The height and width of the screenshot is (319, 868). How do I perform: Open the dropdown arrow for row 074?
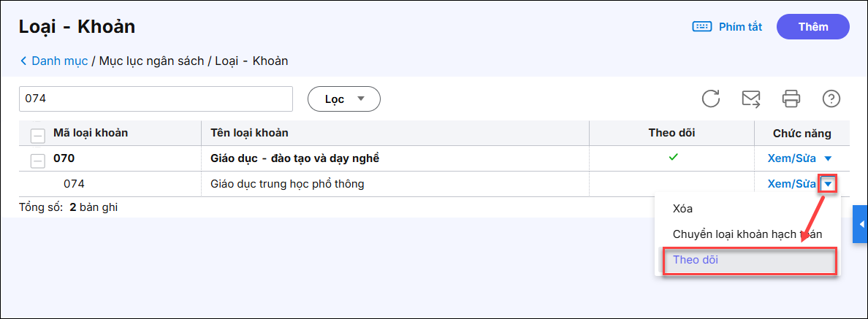pos(828,184)
